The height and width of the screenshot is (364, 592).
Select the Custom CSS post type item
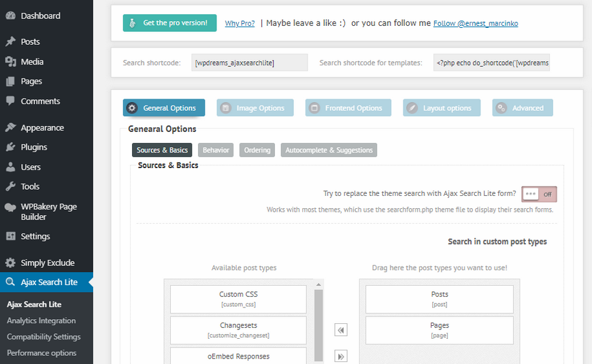pyautogui.click(x=238, y=299)
